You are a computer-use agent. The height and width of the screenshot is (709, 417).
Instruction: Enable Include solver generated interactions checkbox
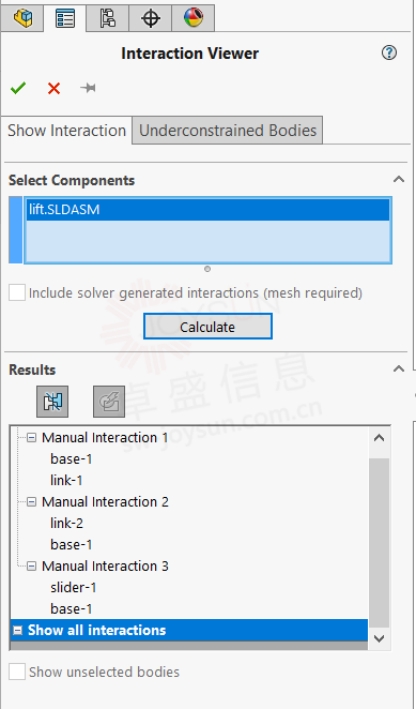(x=17, y=293)
